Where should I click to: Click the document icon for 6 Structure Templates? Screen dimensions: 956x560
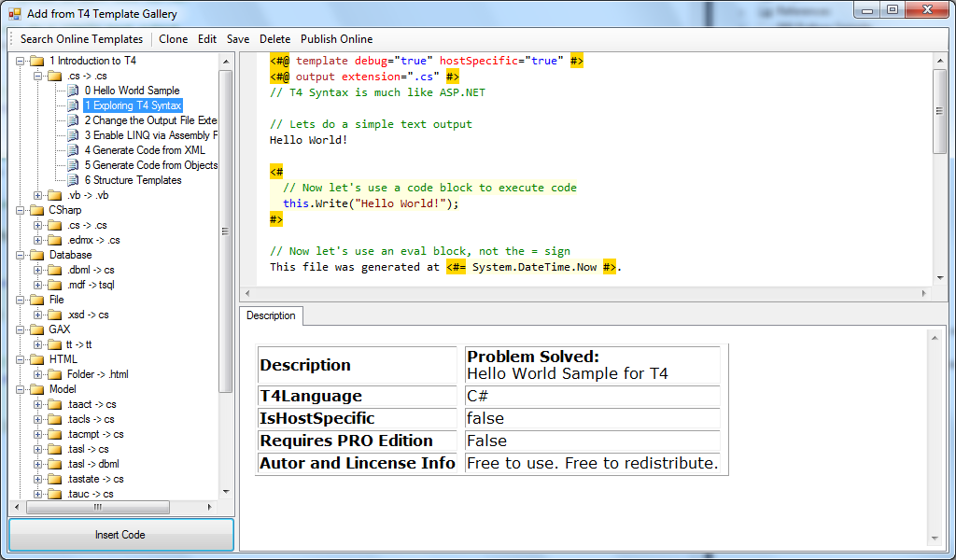tap(73, 180)
